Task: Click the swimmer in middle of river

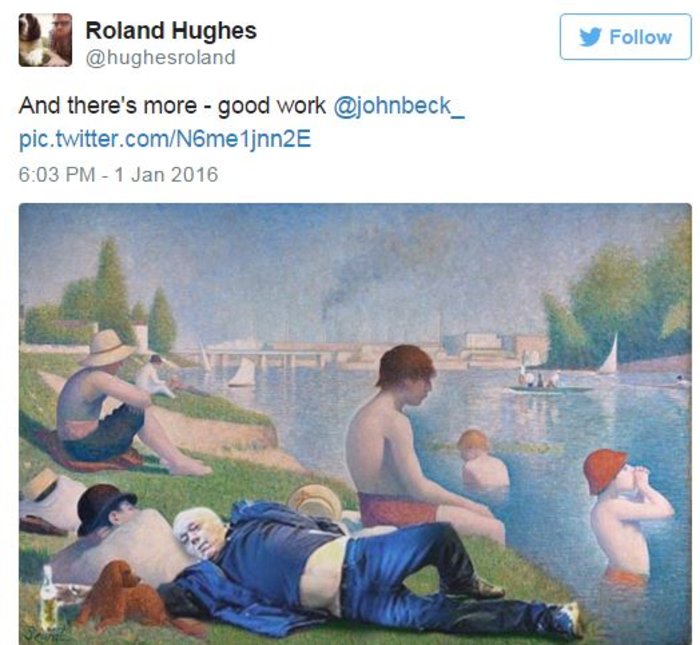Action: 482,460
